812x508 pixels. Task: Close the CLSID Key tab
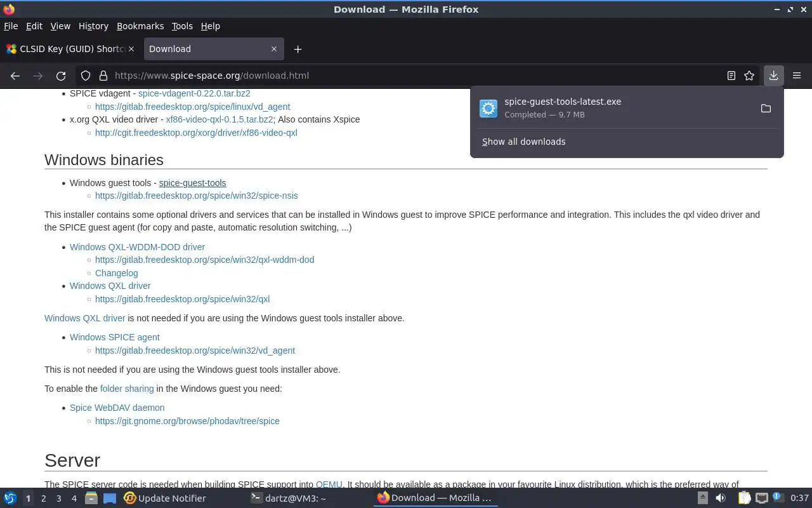(x=131, y=49)
